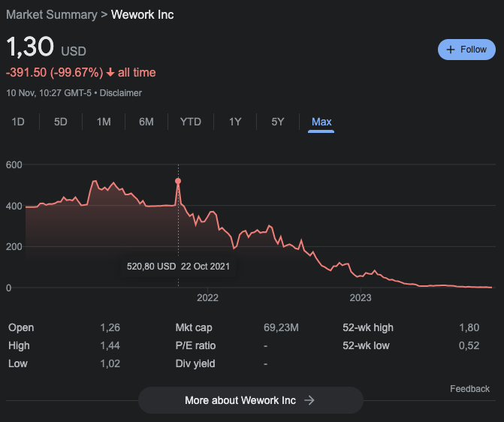Open the Disclaimer link
This screenshot has width=504, height=422.
[x=121, y=93]
